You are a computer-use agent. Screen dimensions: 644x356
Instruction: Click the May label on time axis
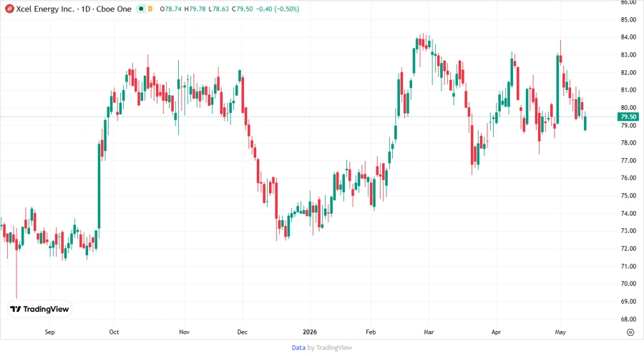coord(560,332)
